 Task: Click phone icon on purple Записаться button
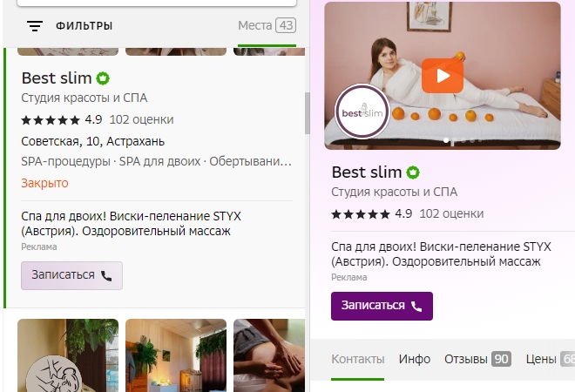(416, 306)
